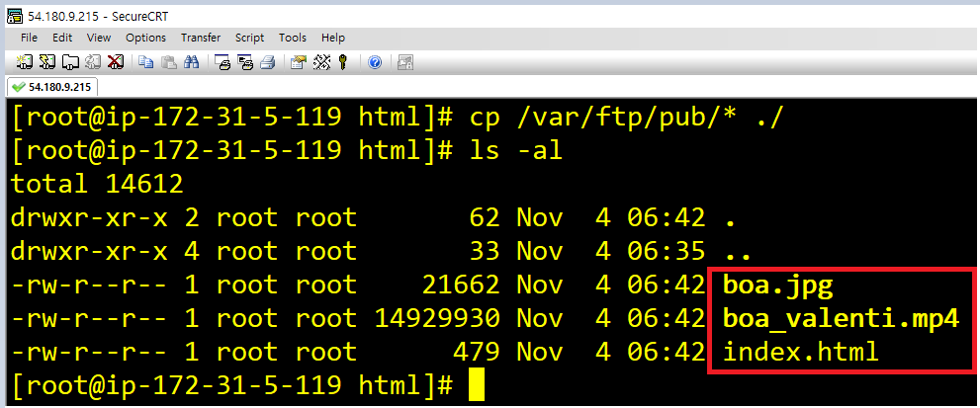Open Session Options from the toolbar
Viewport: 980px width, 408px height.
pos(299,62)
